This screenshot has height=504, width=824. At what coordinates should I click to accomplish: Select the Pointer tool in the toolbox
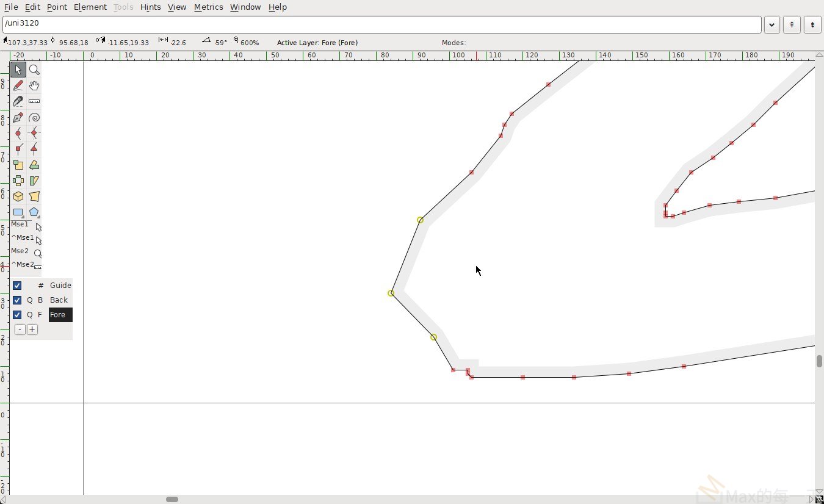tap(18, 70)
